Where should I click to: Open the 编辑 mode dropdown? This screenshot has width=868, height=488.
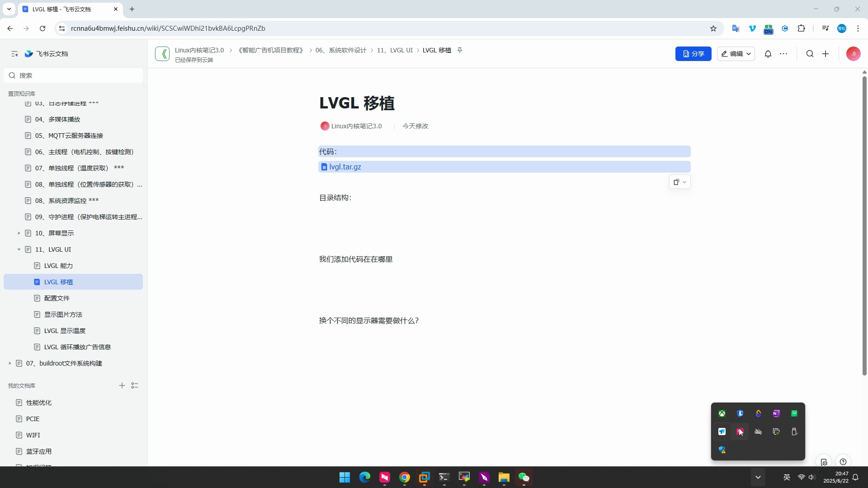point(736,54)
